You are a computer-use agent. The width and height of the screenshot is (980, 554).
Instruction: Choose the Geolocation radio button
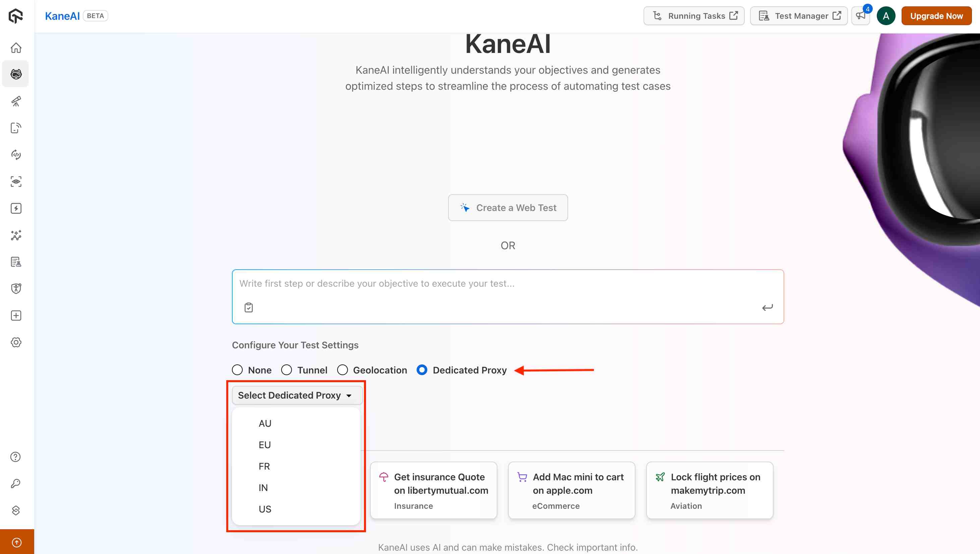[x=343, y=370]
